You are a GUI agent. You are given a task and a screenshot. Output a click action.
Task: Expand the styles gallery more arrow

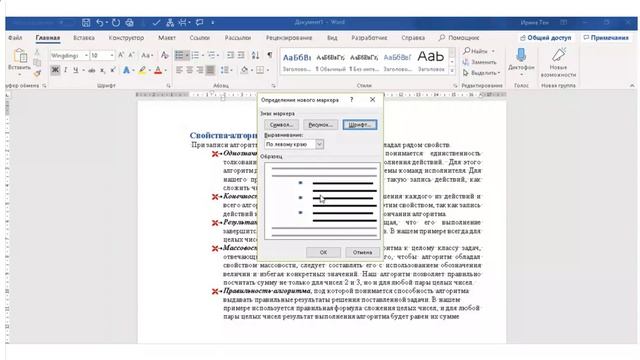point(452,71)
